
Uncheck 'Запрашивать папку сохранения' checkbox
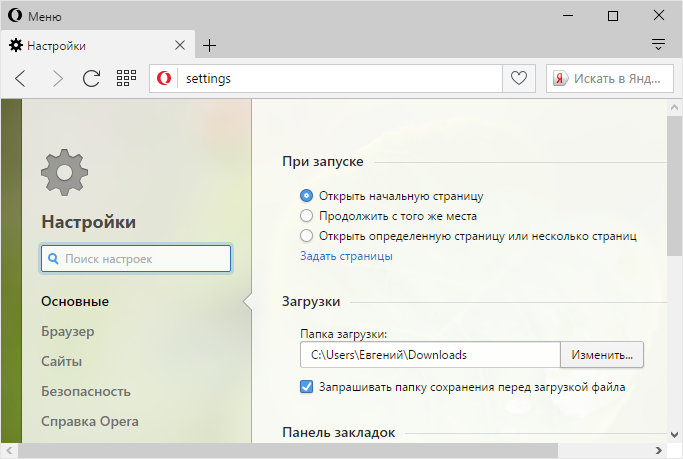pos(307,386)
